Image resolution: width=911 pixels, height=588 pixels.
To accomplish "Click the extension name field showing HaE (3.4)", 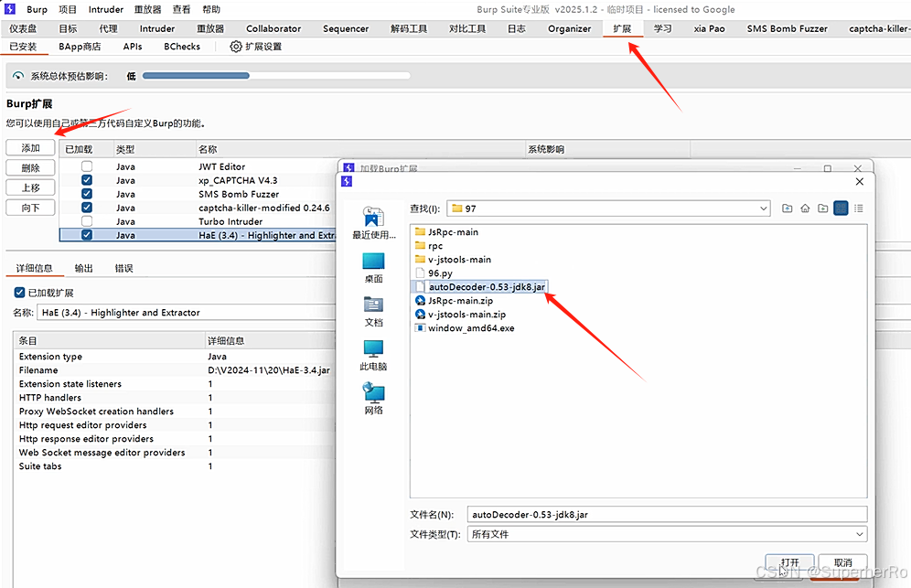I will 186,313.
